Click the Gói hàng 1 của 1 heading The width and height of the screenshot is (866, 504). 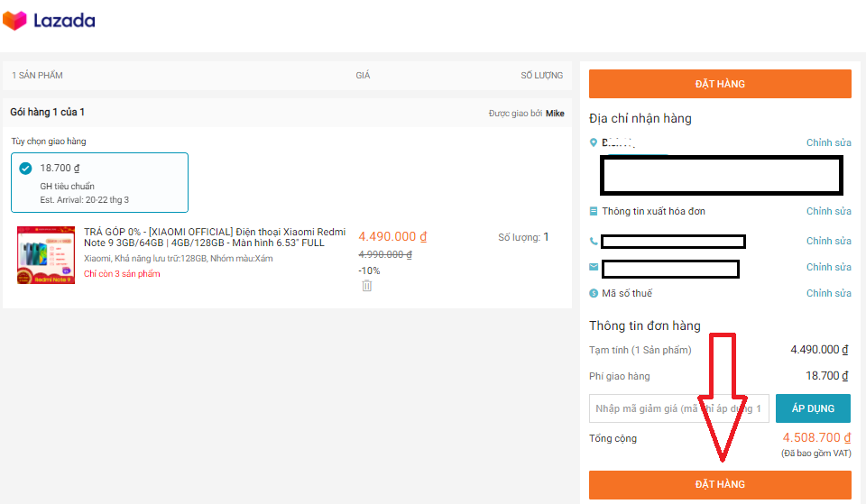tap(47, 112)
